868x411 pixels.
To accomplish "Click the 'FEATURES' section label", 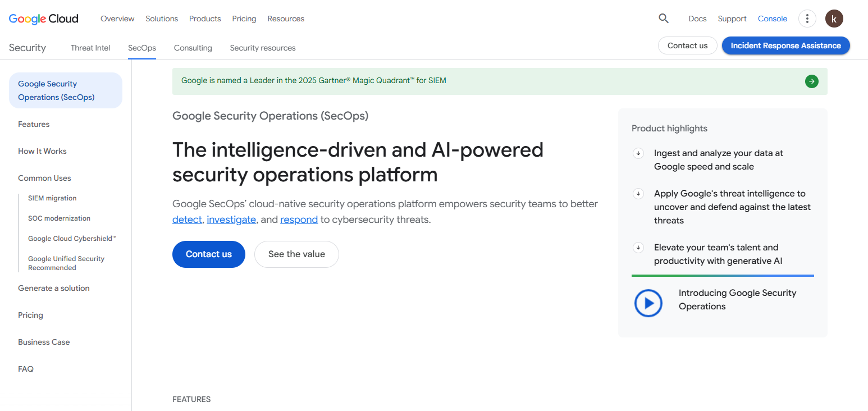I will (191, 400).
